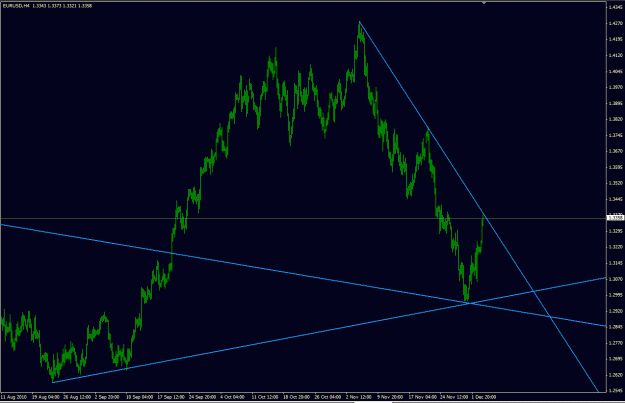This screenshot has height=403, width=625.
Task: Click the 1.2695 price scale label
Action: (x=616, y=359)
